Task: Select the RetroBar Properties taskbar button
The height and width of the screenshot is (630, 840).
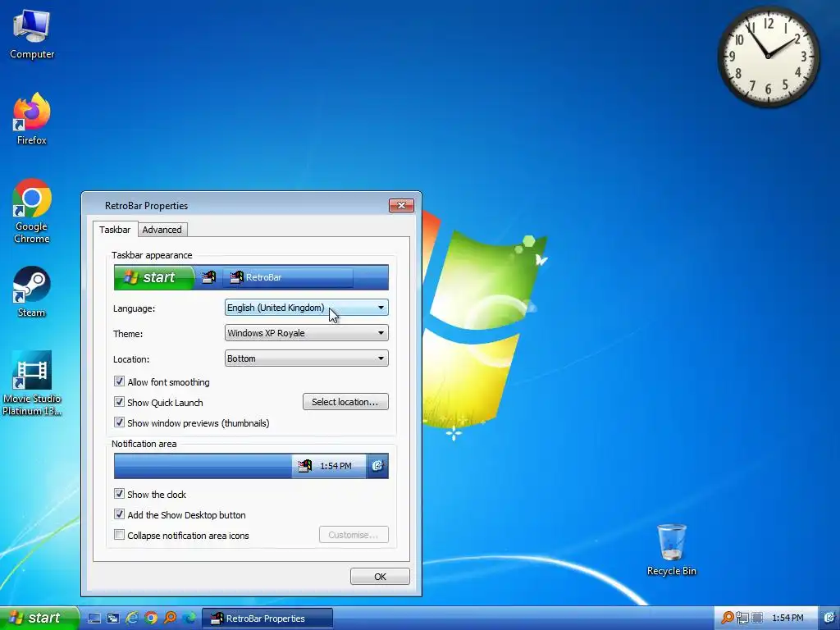Action: tap(267, 619)
